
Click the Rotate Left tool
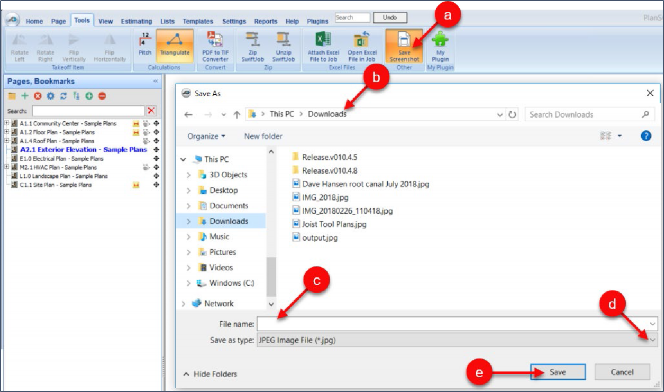click(19, 47)
